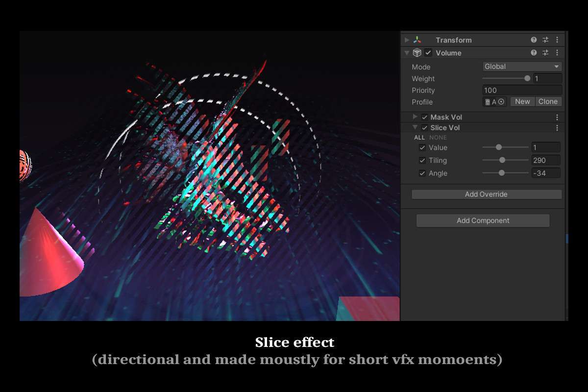This screenshot has height=392, width=588.
Task: Click the striped sphere in the scene view
Action: pyautogui.click(x=25, y=166)
